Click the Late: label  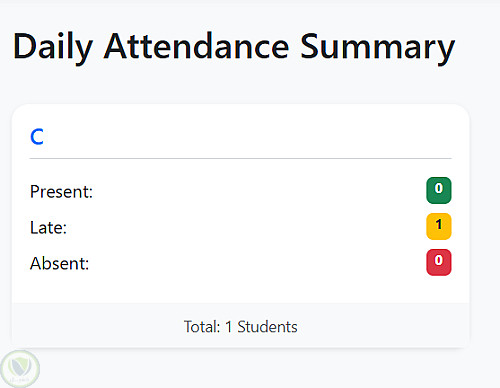click(48, 228)
